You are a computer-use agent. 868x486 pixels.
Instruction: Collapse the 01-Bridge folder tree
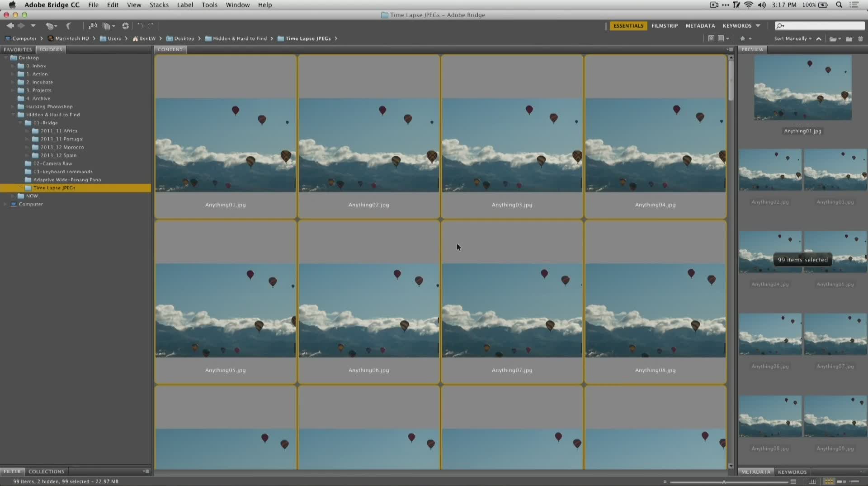tap(20, 123)
